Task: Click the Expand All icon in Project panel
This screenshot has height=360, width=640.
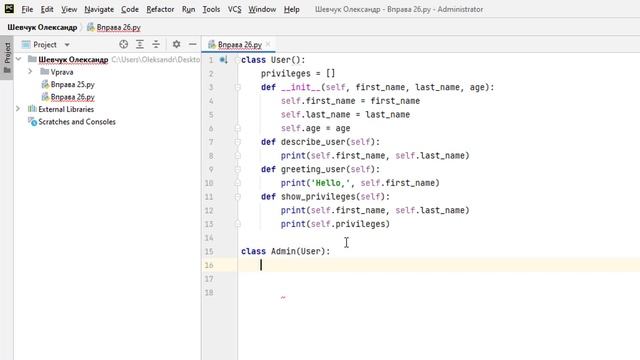Action: [x=140, y=44]
